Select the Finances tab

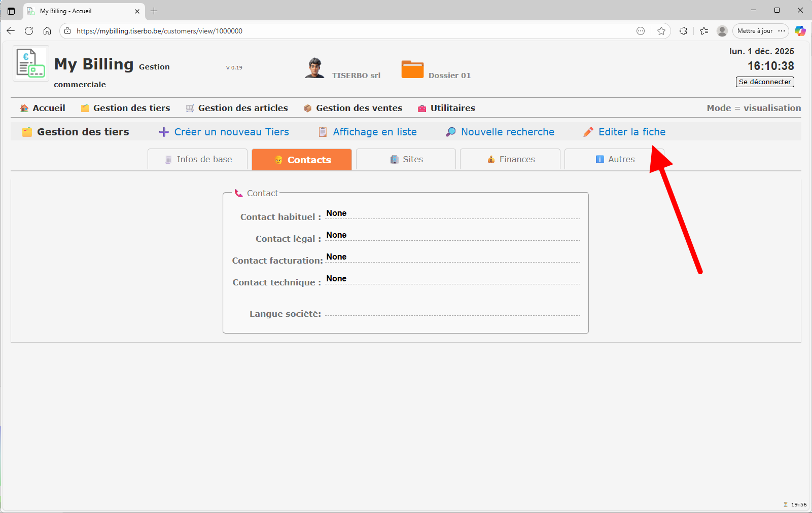pyautogui.click(x=511, y=159)
